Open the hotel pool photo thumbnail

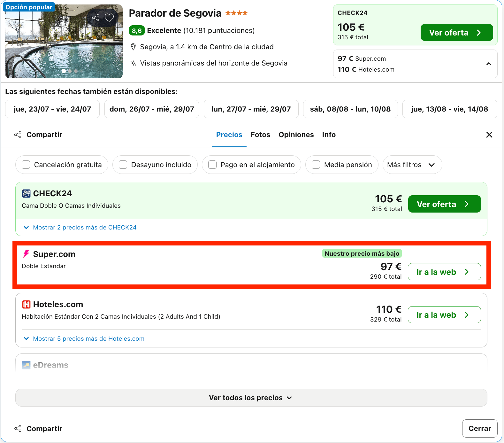[64, 42]
